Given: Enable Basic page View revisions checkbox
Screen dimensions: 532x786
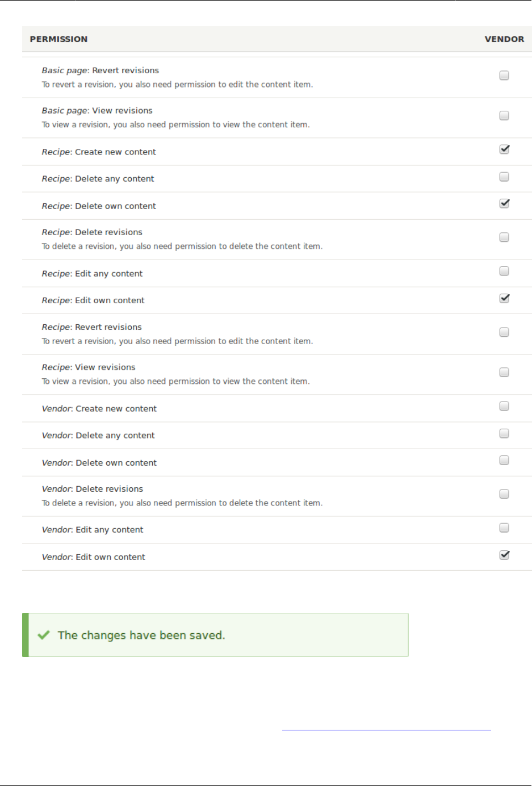Looking at the screenshot, I should coord(504,116).
